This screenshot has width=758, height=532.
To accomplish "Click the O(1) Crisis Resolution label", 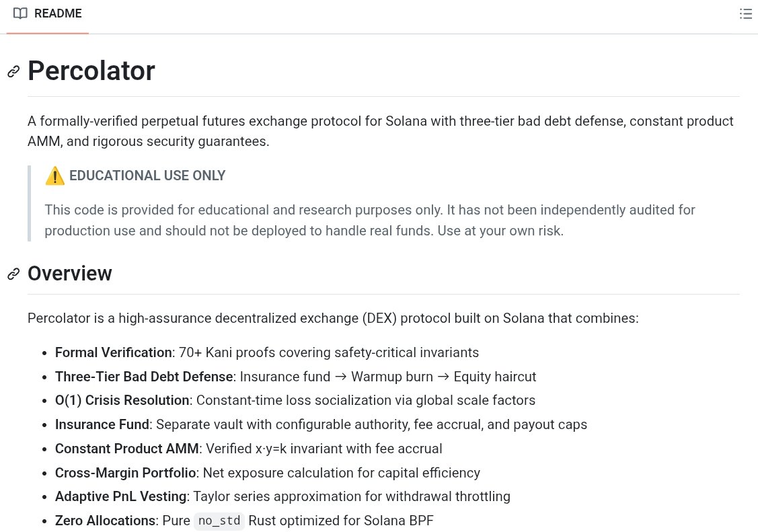I will point(122,401).
